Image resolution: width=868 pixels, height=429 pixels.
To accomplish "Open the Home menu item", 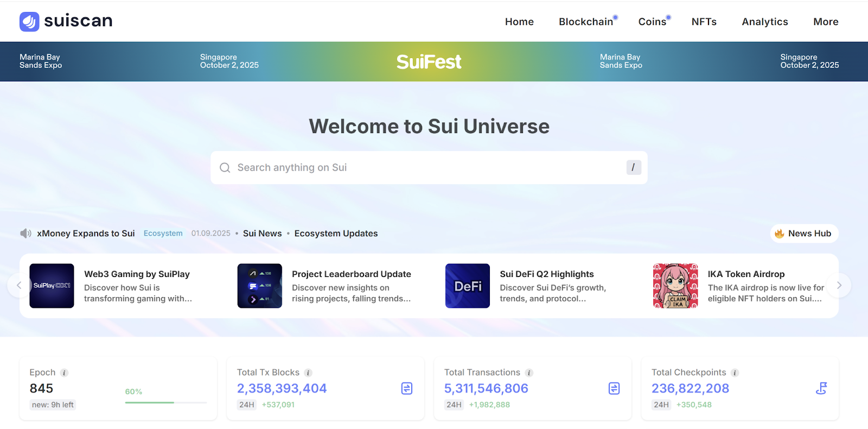I will point(519,22).
